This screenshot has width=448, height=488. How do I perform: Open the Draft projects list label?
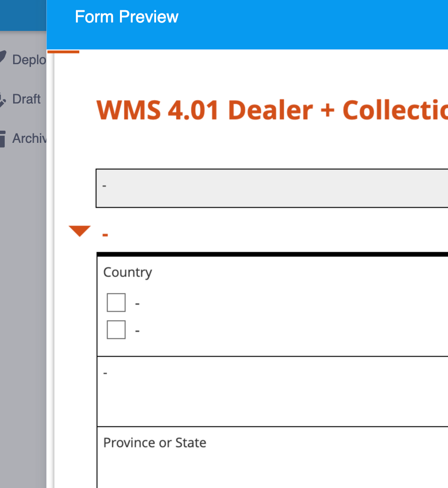coord(26,99)
